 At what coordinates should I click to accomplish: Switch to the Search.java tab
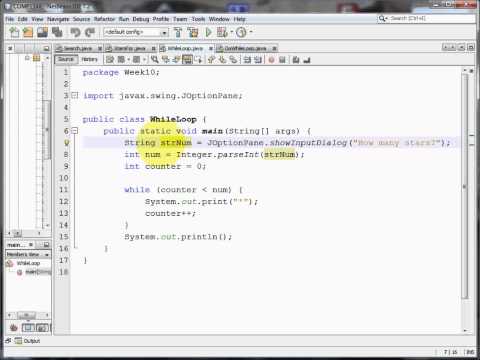(x=77, y=49)
